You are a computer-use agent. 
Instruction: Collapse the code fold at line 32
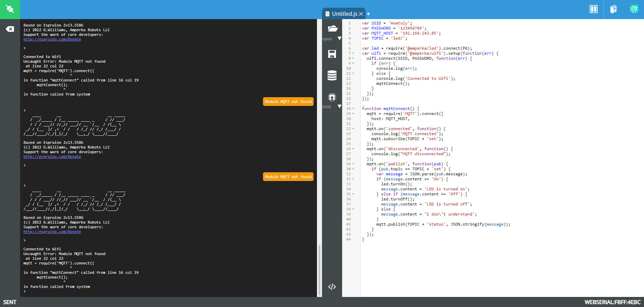click(x=353, y=179)
